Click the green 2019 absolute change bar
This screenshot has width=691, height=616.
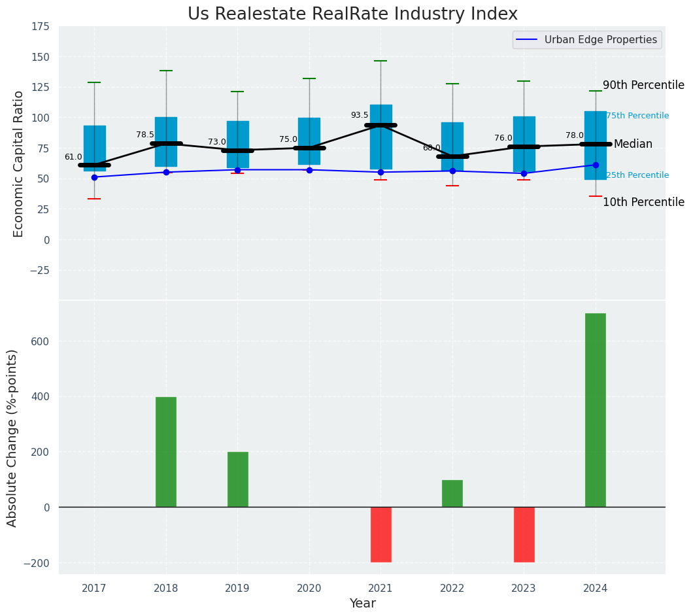(237, 479)
